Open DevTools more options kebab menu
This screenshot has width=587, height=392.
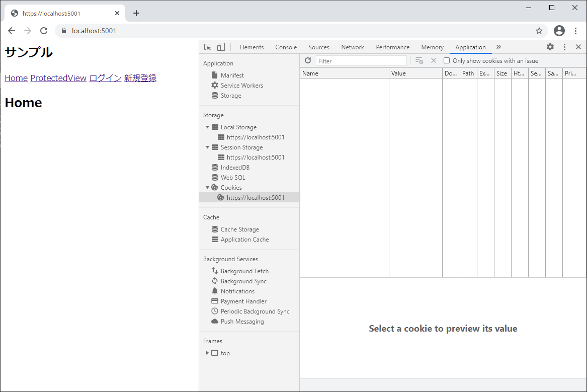click(x=564, y=47)
